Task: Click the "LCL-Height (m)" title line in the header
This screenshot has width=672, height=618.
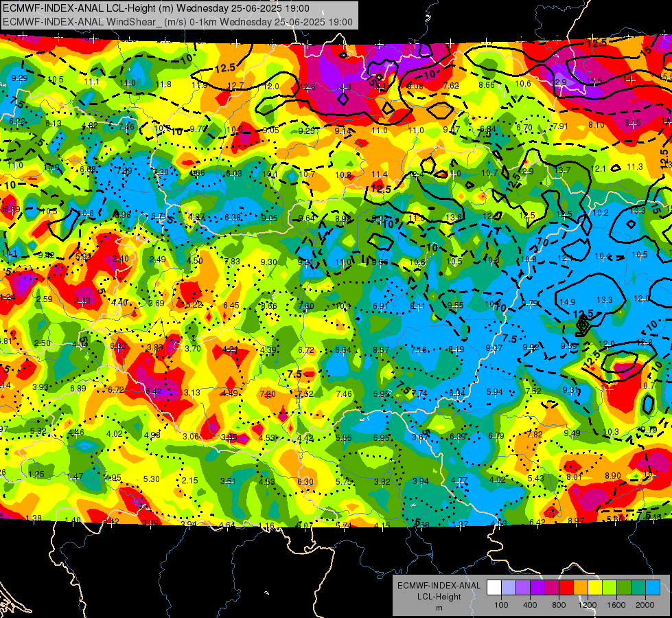Action: click(x=156, y=8)
